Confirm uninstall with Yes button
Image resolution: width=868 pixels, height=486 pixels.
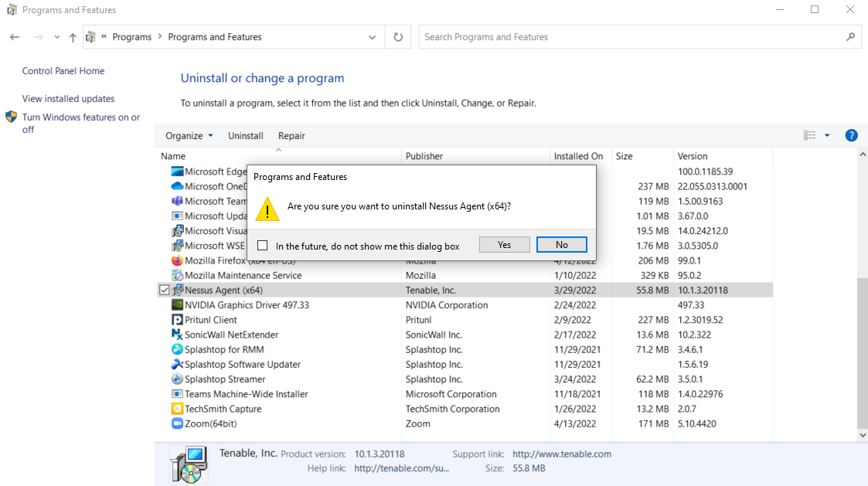[504, 245]
